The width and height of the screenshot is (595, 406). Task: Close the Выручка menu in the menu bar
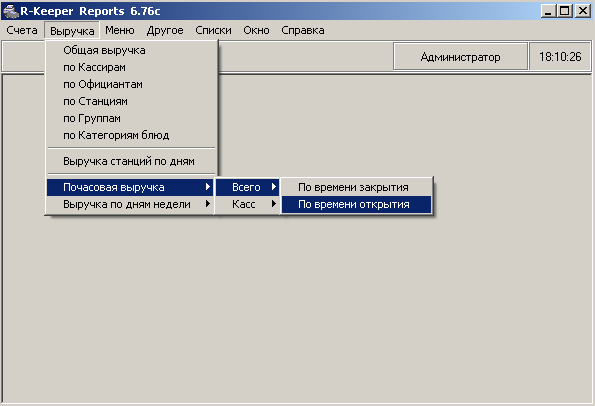pyautogui.click(x=72, y=30)
